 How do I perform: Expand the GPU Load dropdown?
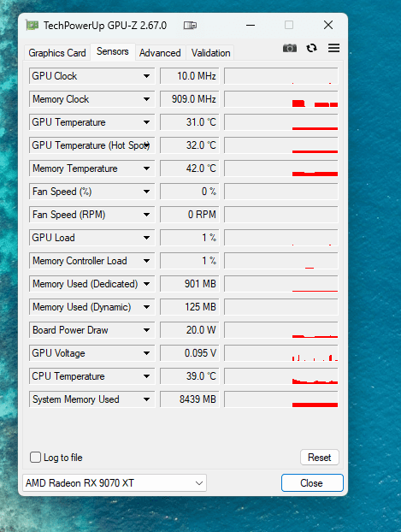[x=146, y=238]
